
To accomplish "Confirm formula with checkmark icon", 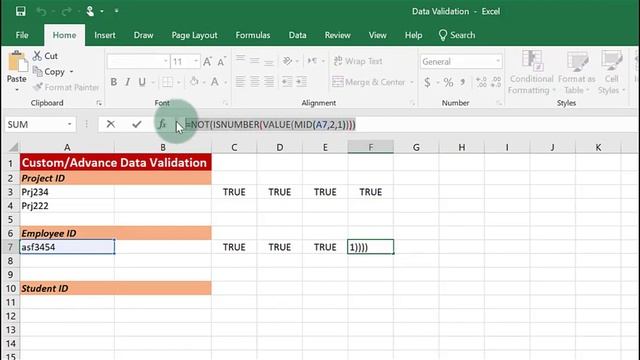I will [x=137, y=124].
